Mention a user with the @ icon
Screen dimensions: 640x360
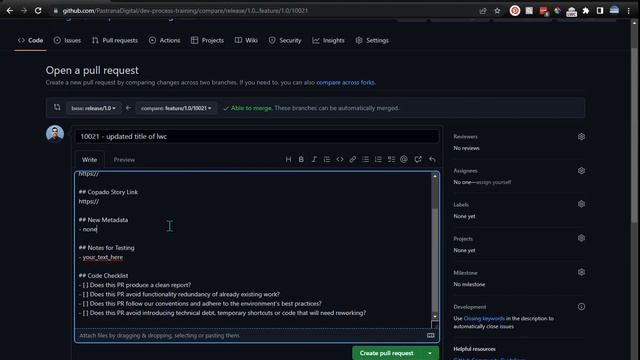404,159
